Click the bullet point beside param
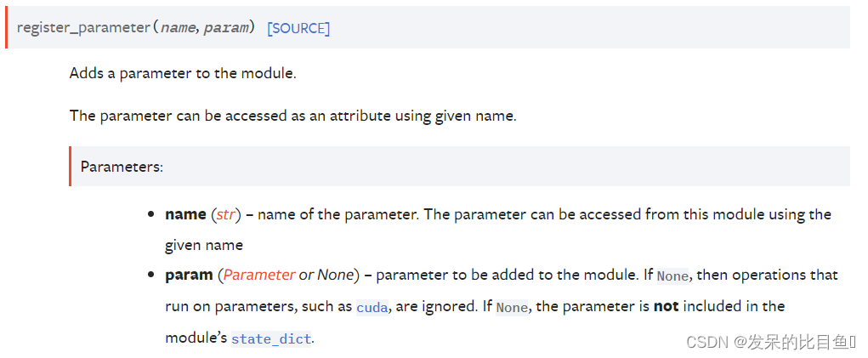This screenshot has width=868, height=358. tap(150, 276)
